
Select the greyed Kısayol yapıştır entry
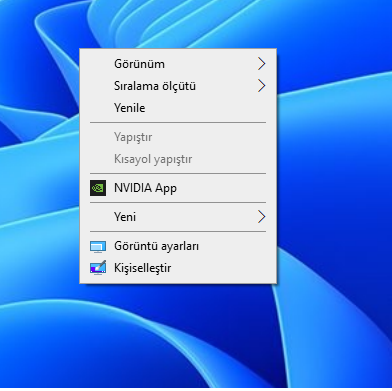[178, 159]
